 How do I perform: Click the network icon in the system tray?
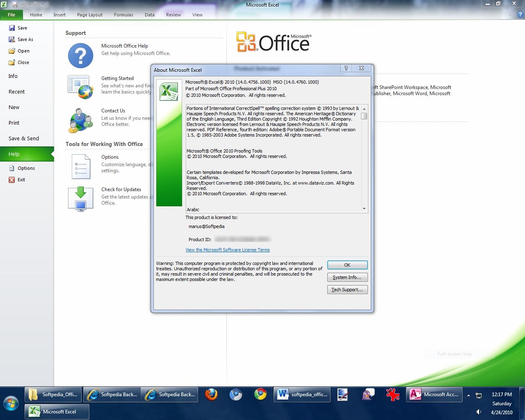point(479,395)
